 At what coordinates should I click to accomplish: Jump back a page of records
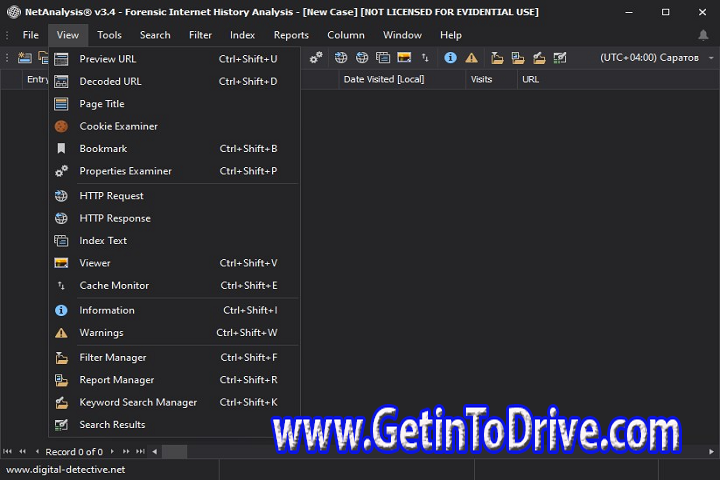pyautogui.click(x=22, y=452)
